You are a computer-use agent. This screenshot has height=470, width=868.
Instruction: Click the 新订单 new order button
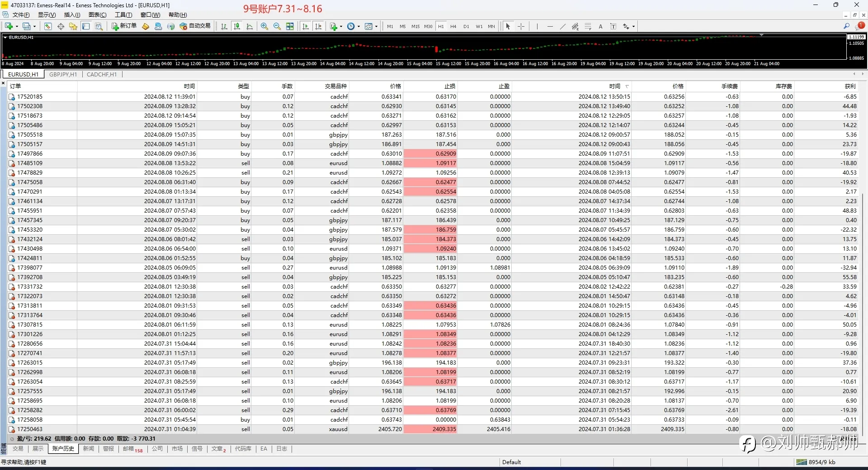point(124,26)
